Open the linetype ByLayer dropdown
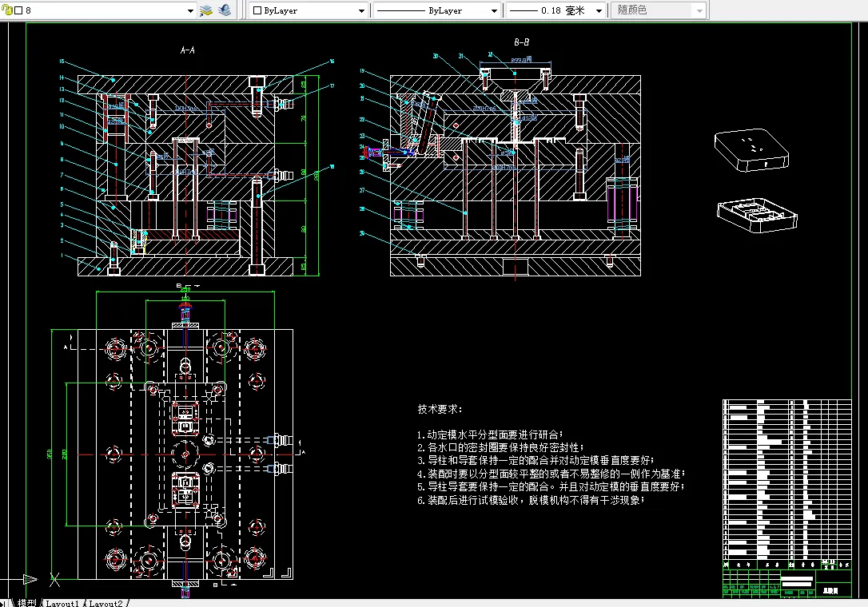The image size is (868, 607). click(x=494, y=10)
